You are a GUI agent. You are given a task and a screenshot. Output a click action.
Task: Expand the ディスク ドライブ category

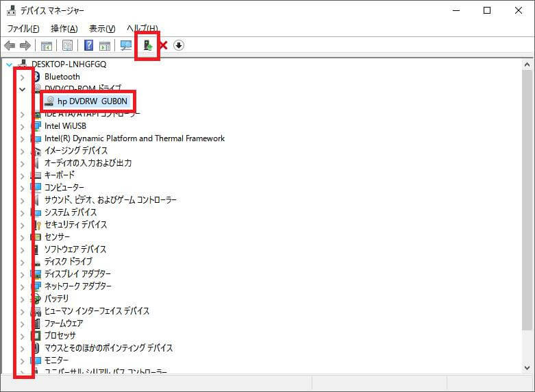(22, 262)
